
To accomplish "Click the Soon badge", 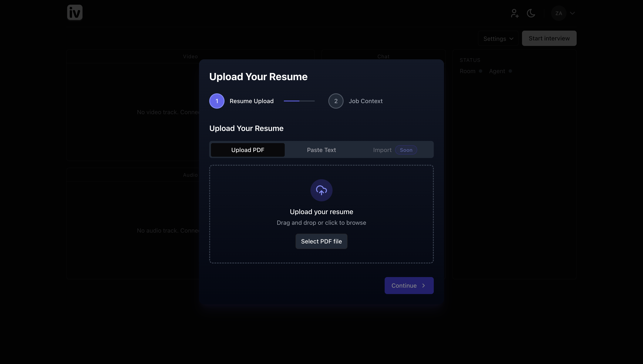I will [x=406, y=150].
